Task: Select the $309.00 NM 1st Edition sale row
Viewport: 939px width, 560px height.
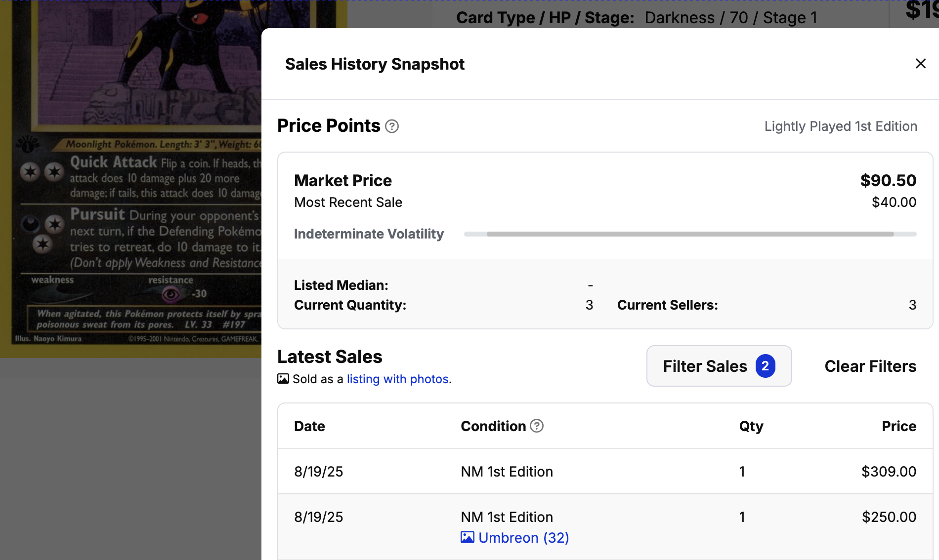Action: click(x=605, y=472)
